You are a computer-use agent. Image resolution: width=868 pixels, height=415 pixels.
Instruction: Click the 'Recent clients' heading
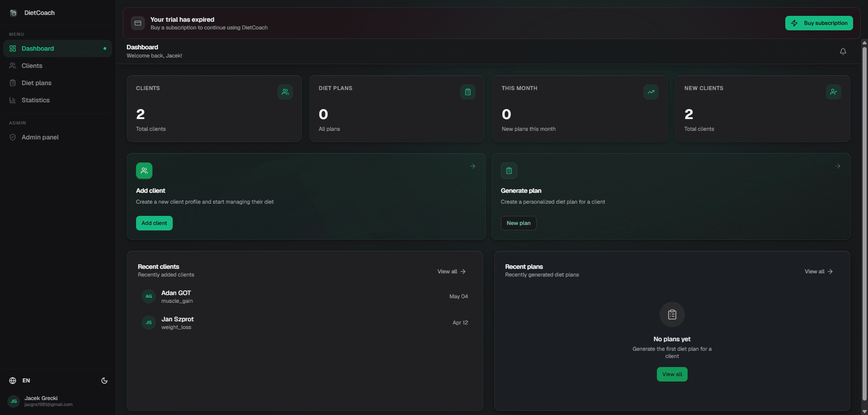coord(158,267)
